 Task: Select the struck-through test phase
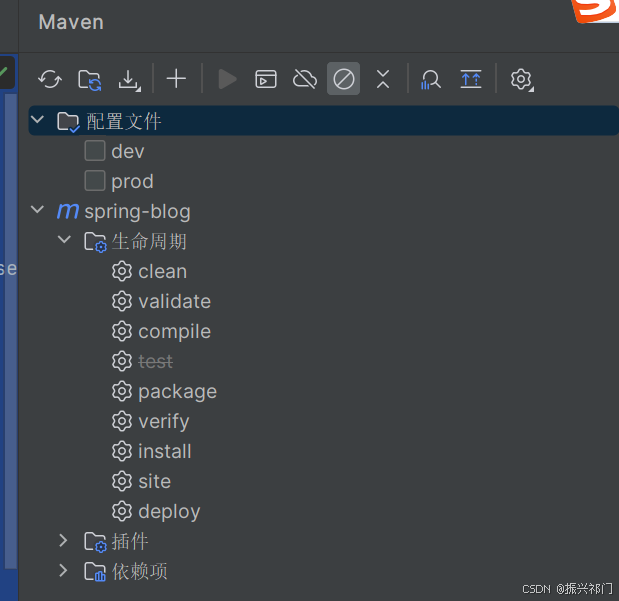(x=156, y=362)
